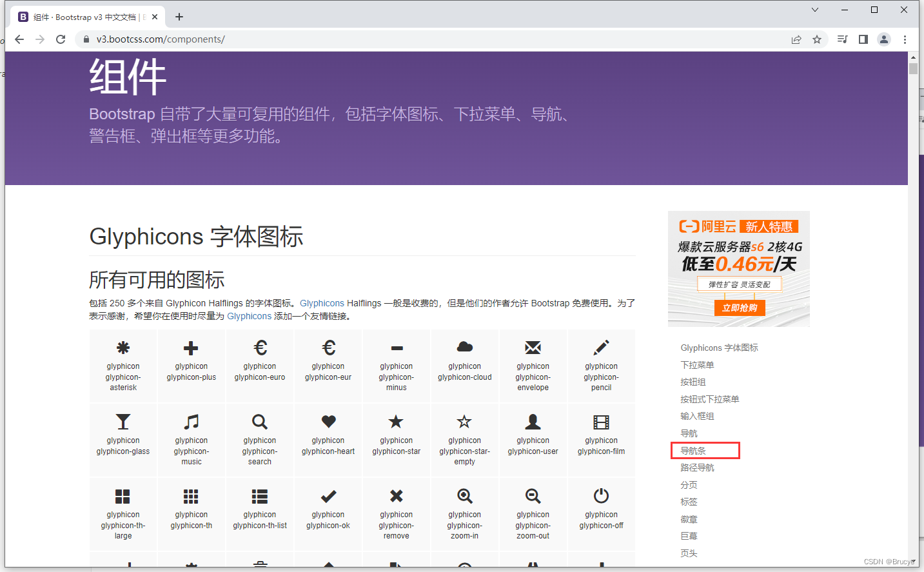The width and height of the screenshot is (924, 572).
Task: Click the glyphicon-music note icon
Action: coord(192,422)
